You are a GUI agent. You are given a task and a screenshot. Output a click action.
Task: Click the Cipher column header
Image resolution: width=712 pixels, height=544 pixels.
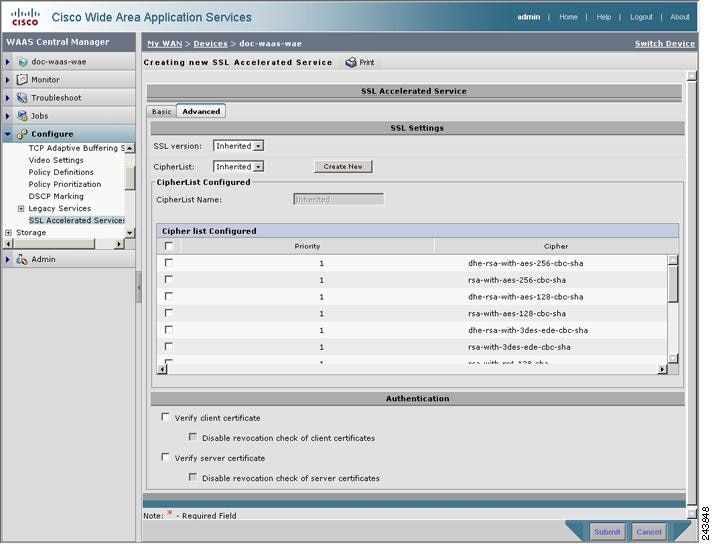point(556,246)
